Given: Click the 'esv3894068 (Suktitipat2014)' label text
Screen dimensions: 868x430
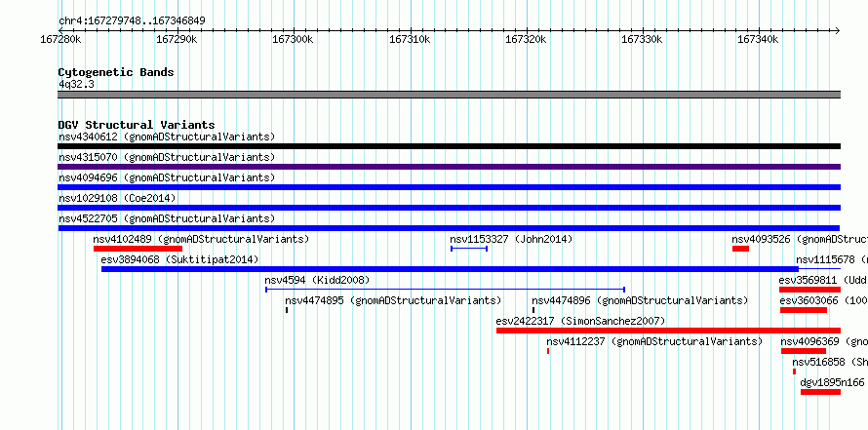Looking at the screenshot, I should pos(179,259).
